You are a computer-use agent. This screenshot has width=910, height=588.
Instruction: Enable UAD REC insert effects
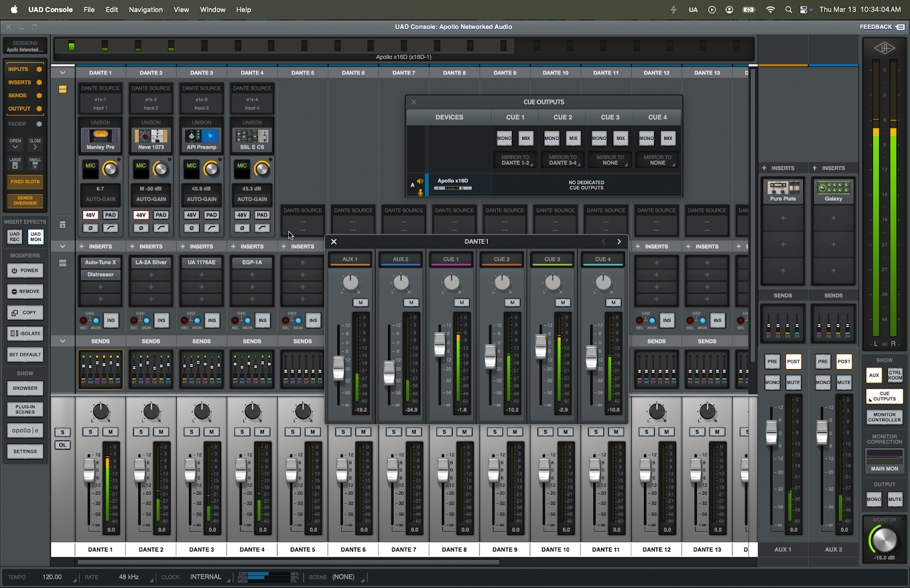pyautogui.click(x=15, y=237)
